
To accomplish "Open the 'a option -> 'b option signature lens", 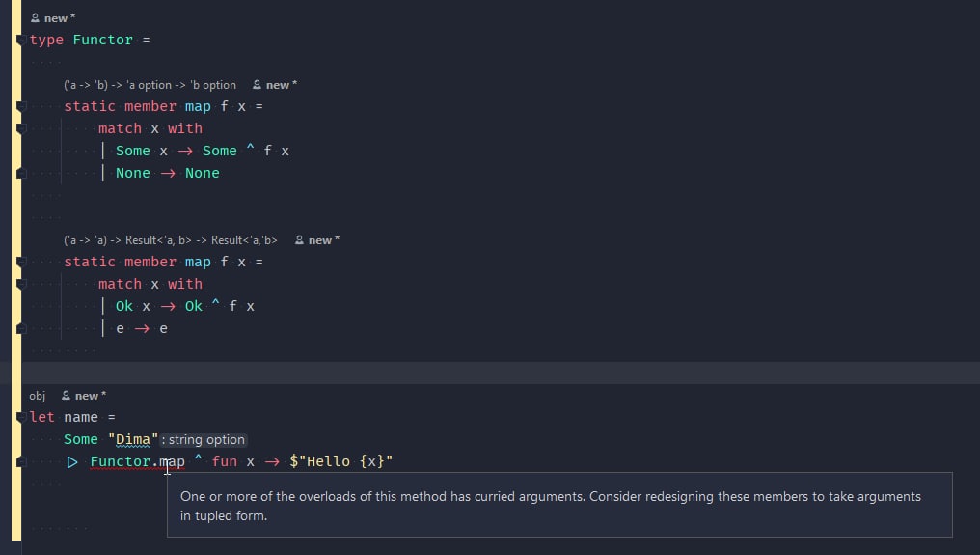I will coord(150,85).
